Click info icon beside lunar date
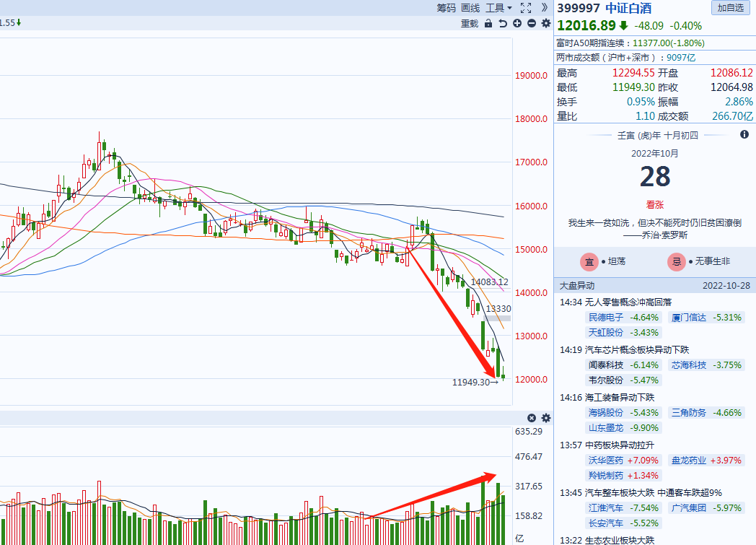The image size is (756, 545). coord(744,135)
